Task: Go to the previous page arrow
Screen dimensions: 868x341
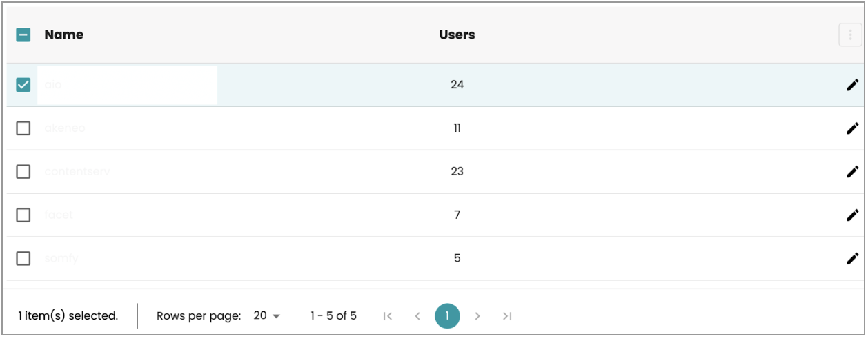Action: pyautogui.click(x=417, y=316)
